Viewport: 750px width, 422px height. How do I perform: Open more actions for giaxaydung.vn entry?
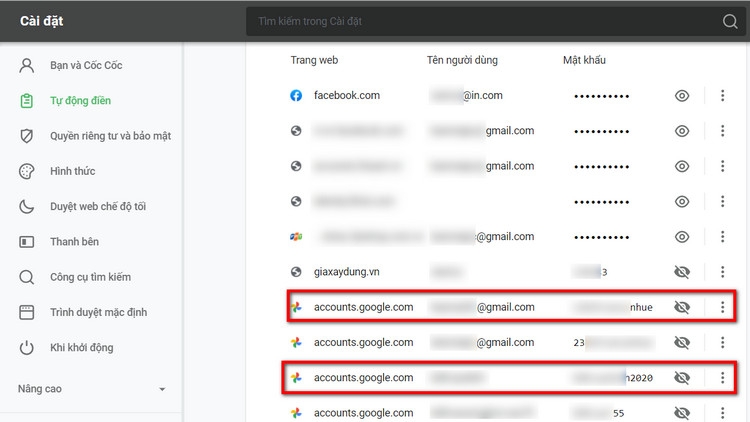pyautogui.click(x=722, y=272)
